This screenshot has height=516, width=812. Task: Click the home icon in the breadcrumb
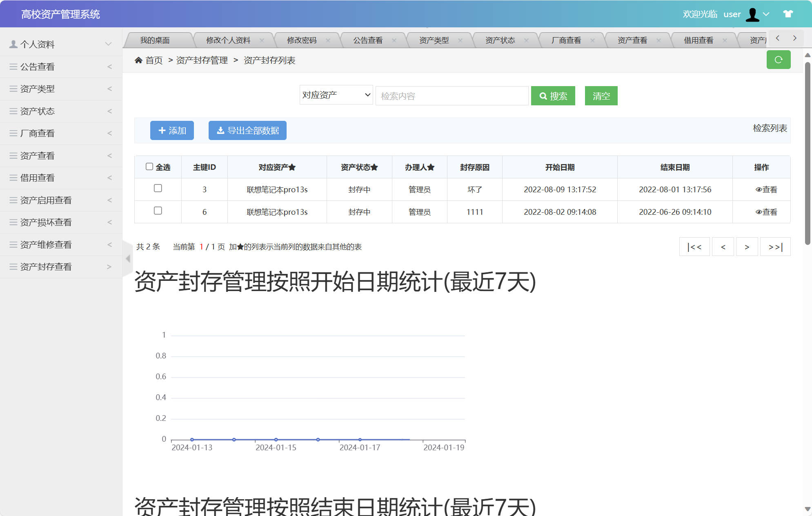(x=139, y=60)
